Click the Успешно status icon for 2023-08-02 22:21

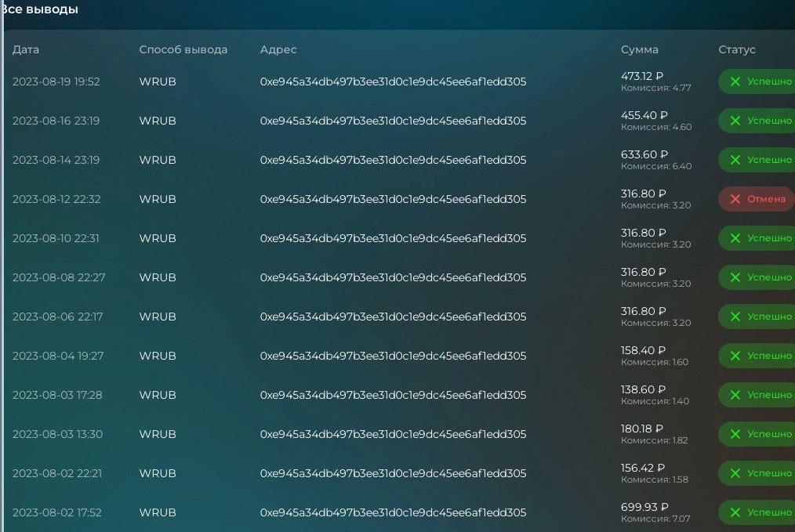click(x=735, y=473)
